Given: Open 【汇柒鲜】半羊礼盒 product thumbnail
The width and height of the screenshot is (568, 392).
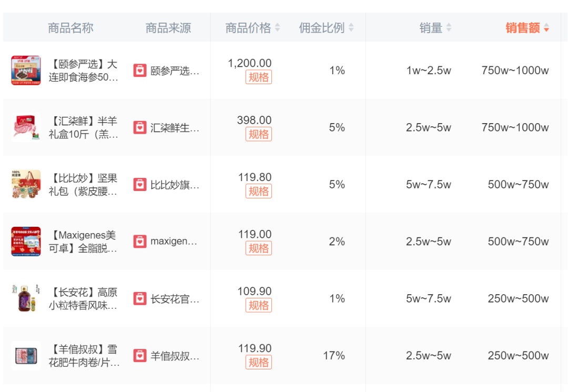Looking at the screenshot, I should click(26, 127).
